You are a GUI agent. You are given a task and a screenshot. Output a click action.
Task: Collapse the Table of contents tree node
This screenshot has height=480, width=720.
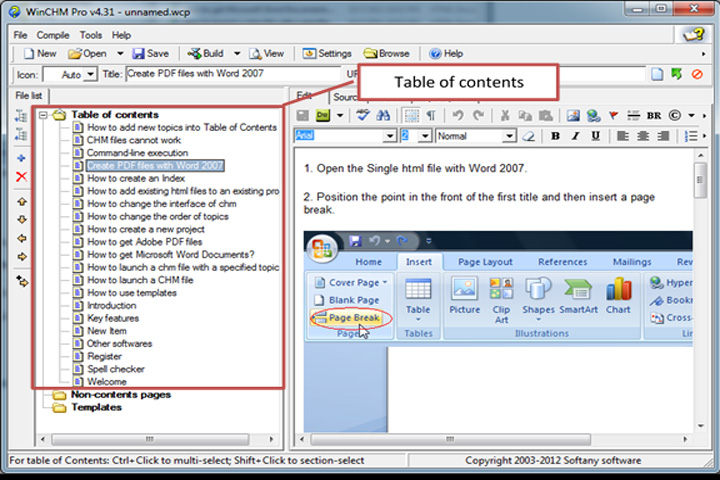tap(43, 115)
